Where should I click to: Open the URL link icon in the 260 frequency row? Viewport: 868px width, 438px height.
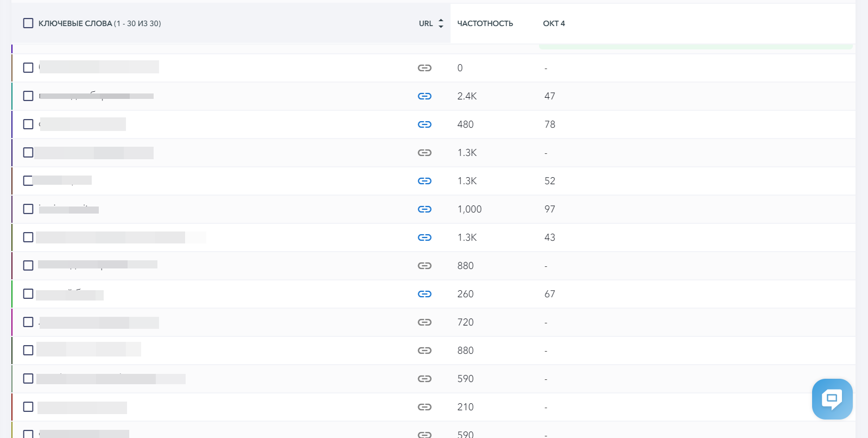tap(425, 294)
